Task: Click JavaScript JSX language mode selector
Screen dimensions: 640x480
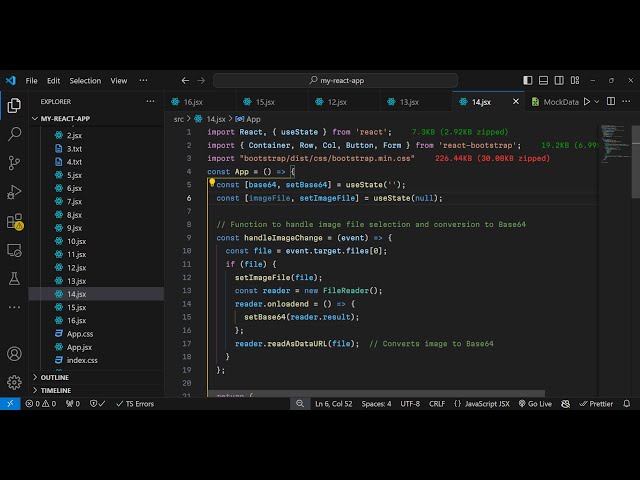Action: click(x=481, y=404)
